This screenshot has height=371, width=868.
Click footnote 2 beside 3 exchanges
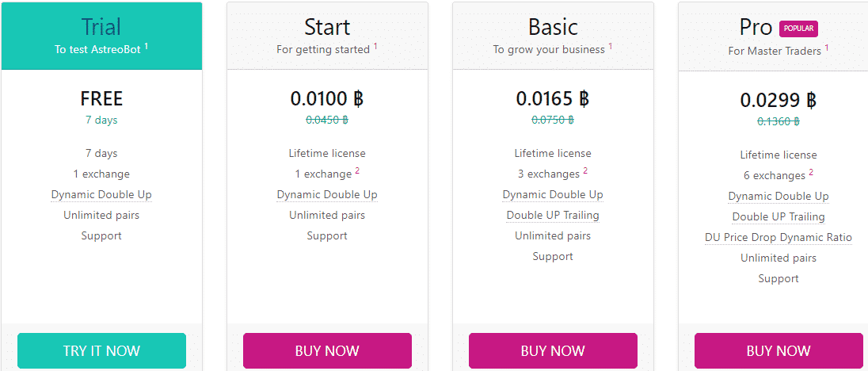coord(585,171)
